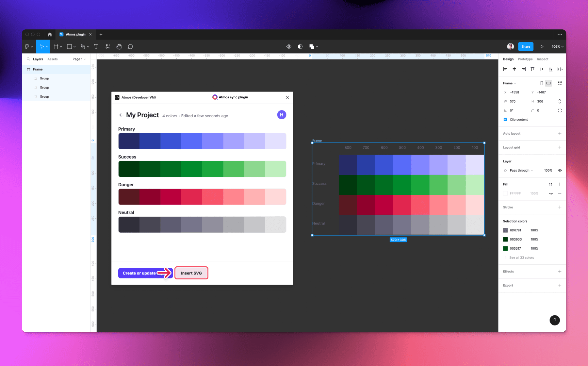Switch to the Prototype tab
588x366 pixels.
[525, 59]
